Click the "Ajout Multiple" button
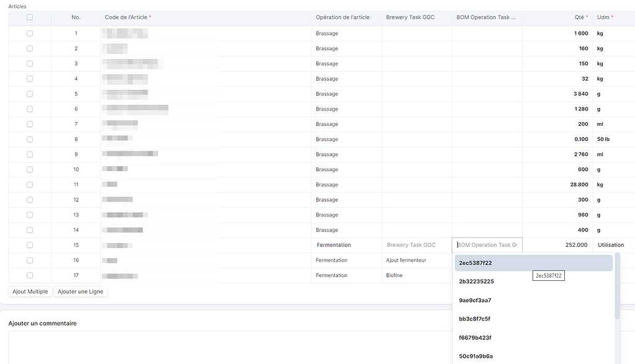The image size is (635, 364). (30, 291)
